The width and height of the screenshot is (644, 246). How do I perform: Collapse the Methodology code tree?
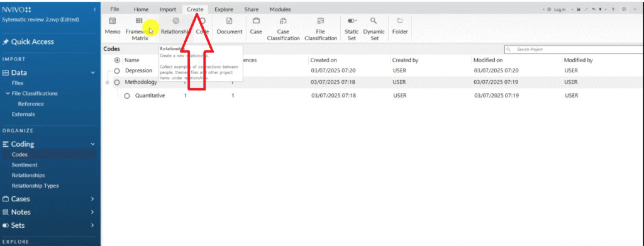(107, 82)
